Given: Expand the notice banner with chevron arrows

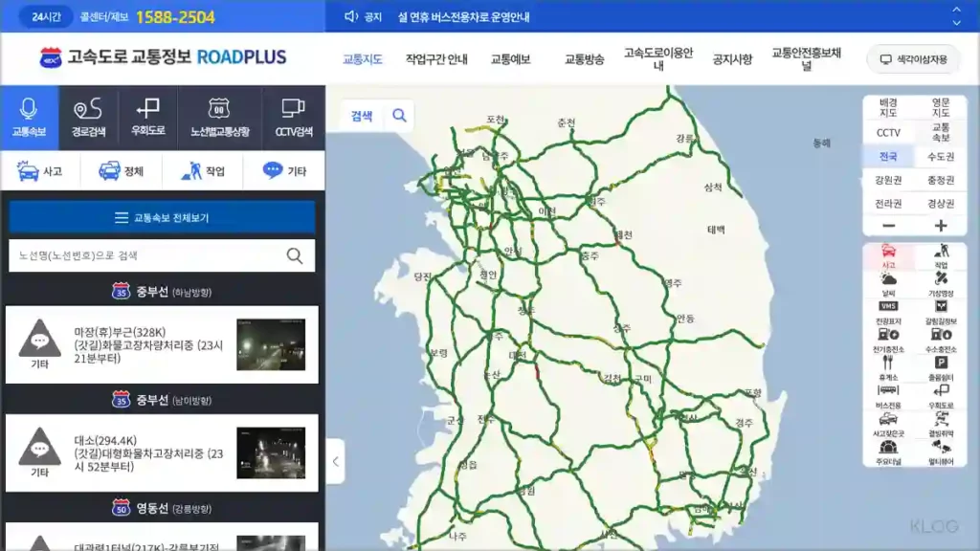Looking at the screenshot, I should point(955,16).
